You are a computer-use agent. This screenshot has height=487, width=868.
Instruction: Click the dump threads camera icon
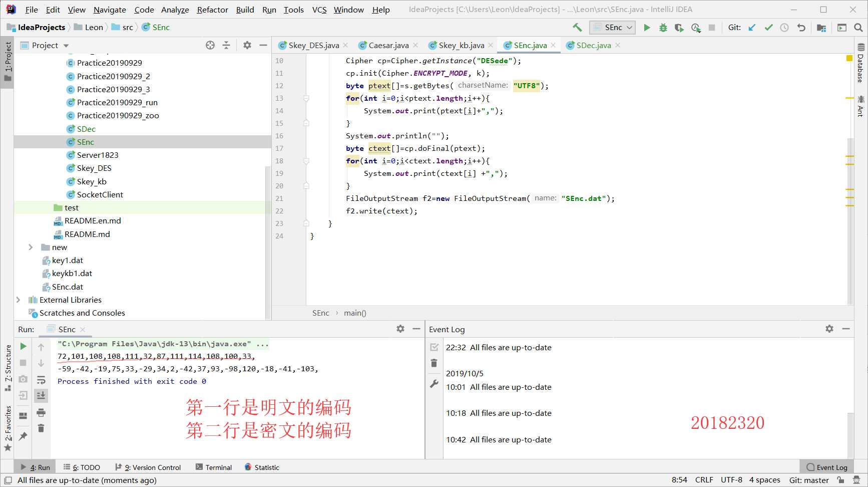pyautogui.click(x=23, y=379)
